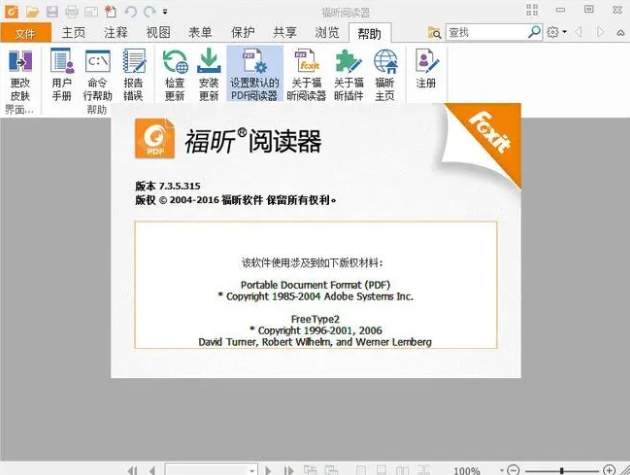
Task: Click the search folder icon beside 查找
Action: point(434,33)
